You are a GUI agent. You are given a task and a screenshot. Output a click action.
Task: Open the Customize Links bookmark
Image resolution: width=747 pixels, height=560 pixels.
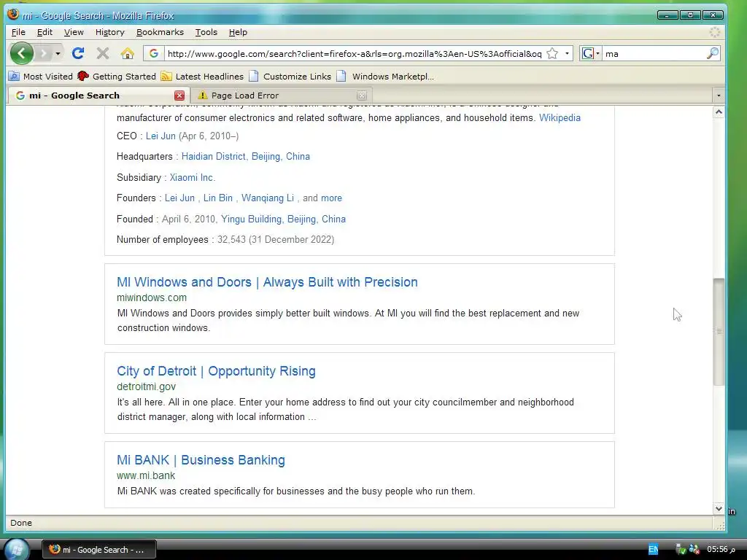(x=290, y=76)
